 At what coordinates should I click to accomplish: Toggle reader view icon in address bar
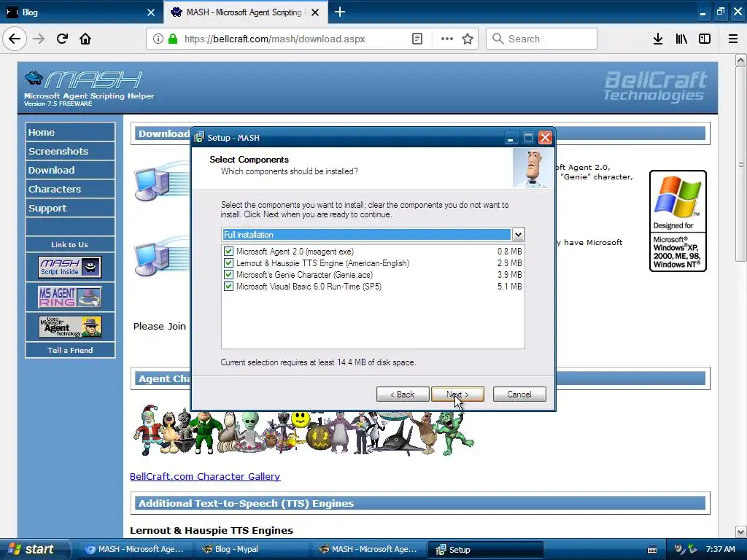[x=417, y=39]
